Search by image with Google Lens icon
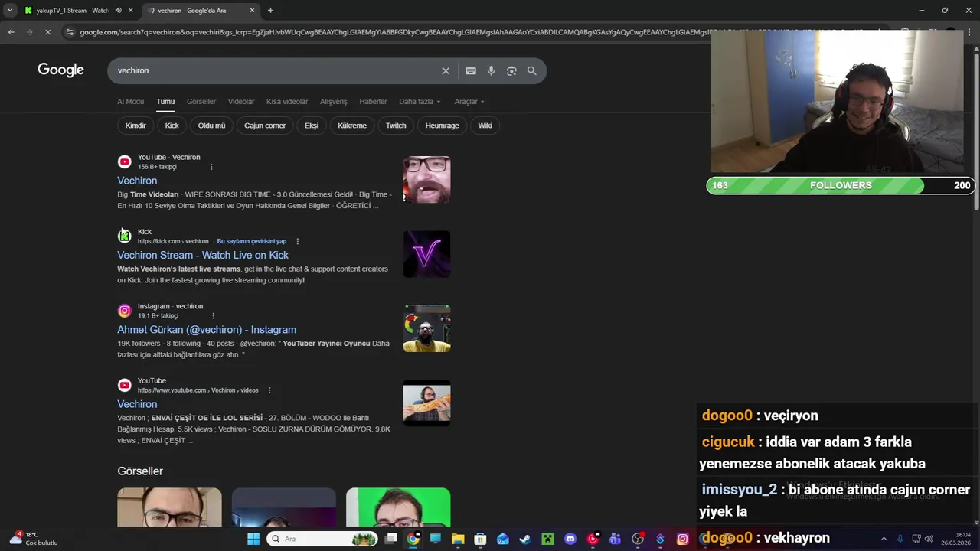The width and height of the screenshot is (980, 551). coord(511,70)
